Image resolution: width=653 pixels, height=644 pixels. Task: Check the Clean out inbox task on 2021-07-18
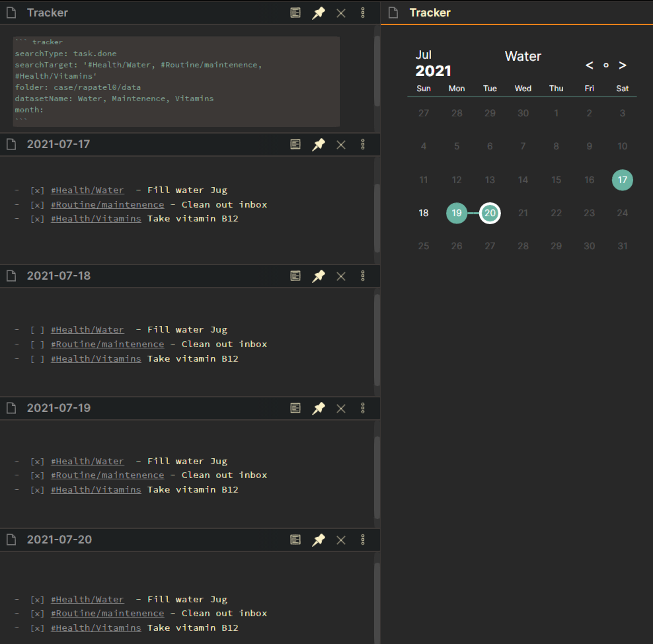(x=38, y=344)
